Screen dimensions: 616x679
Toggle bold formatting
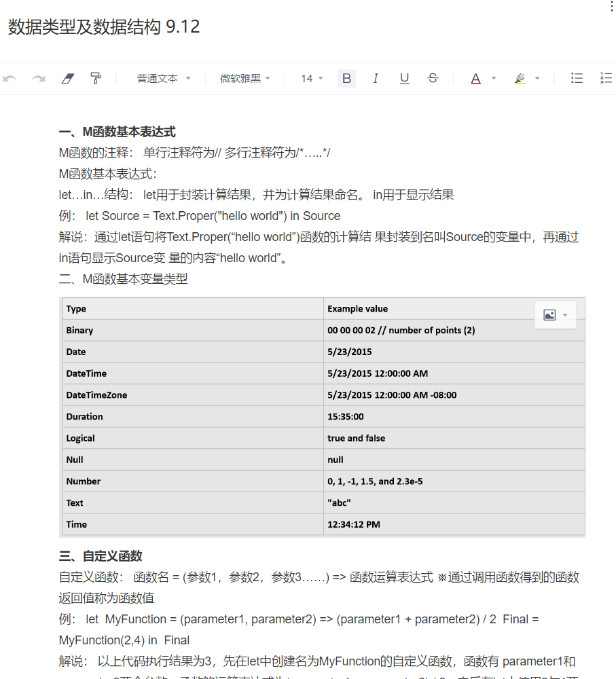pos(346,78)
